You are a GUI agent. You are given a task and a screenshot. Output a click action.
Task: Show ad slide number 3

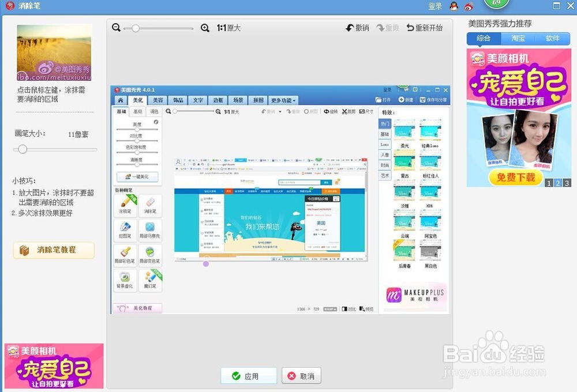point(567,183)
